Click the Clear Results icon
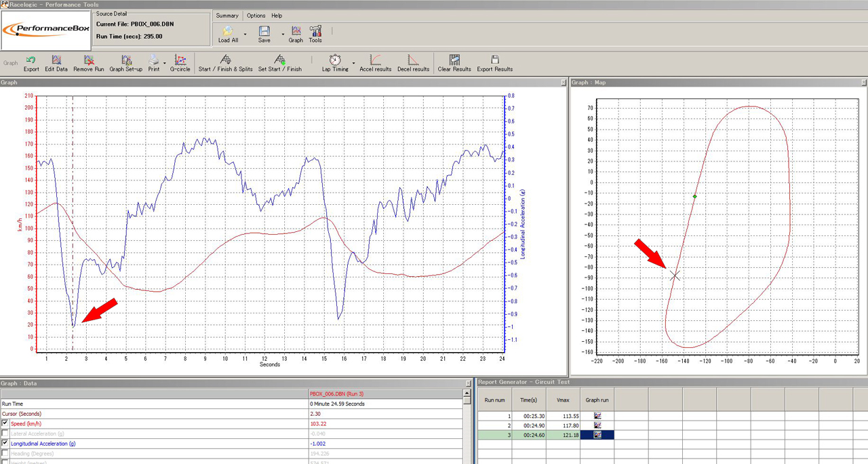868x464 pixels. pos(454,60)
